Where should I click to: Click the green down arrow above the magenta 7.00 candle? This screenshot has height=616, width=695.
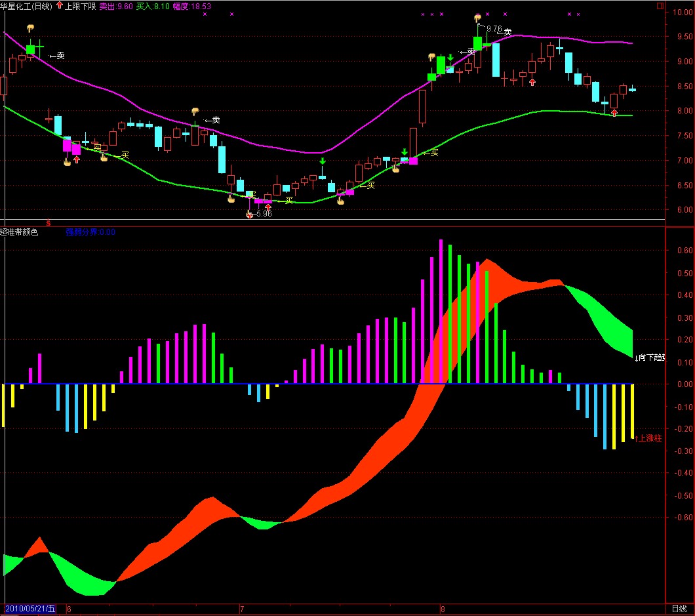click(x=405, y=152)
